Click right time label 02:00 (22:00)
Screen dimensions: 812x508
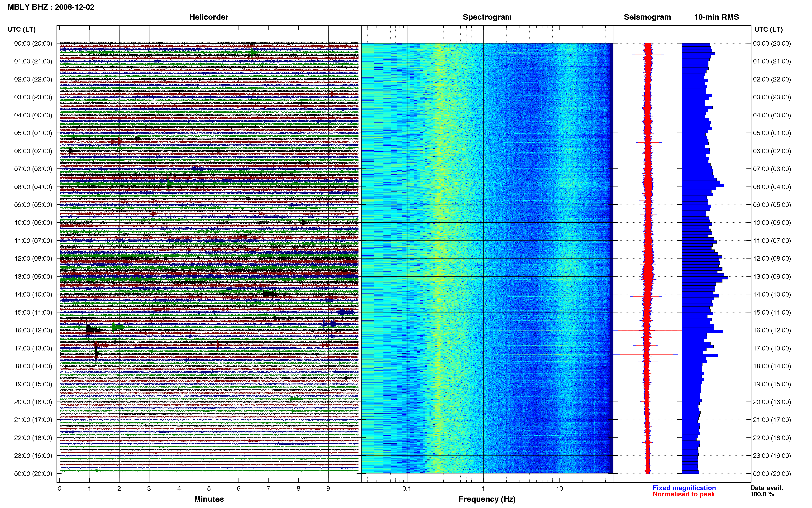[772, 79]
